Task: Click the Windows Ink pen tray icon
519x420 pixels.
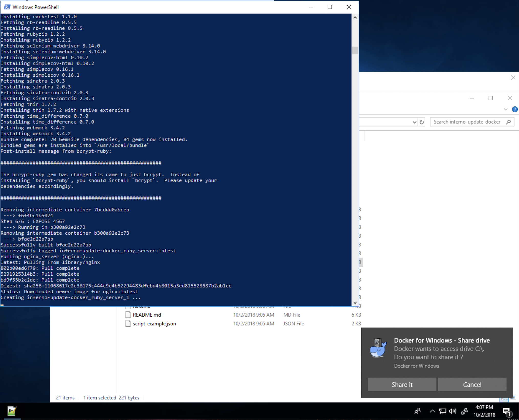Action: [464, 411]
